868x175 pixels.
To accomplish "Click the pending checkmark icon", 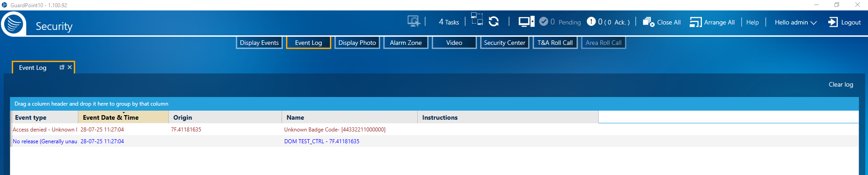I will 544,21.
